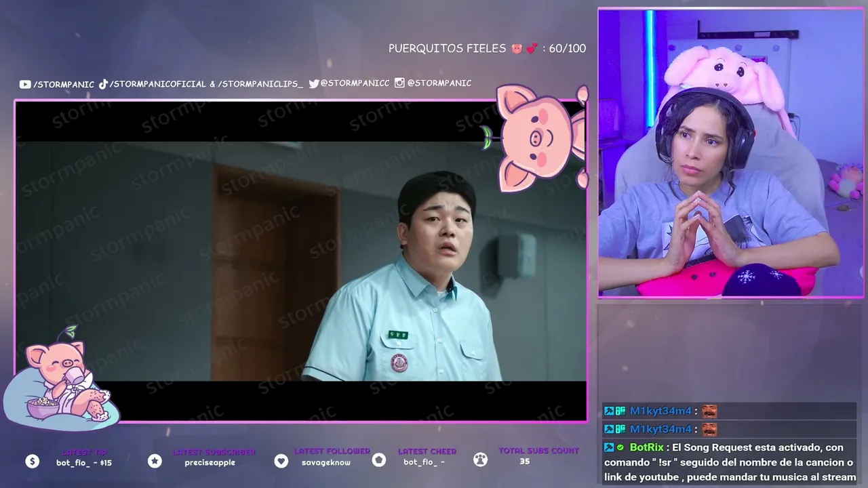
Task: Click the Twitter bird icon
Action: coord(314,83)
